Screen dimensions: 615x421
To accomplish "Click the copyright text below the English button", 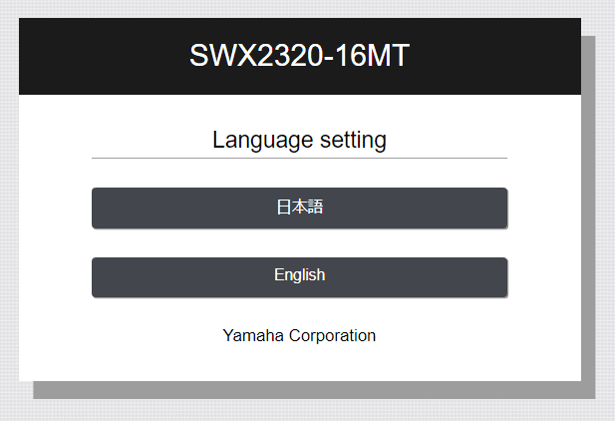I will click(x=299, y=336).
